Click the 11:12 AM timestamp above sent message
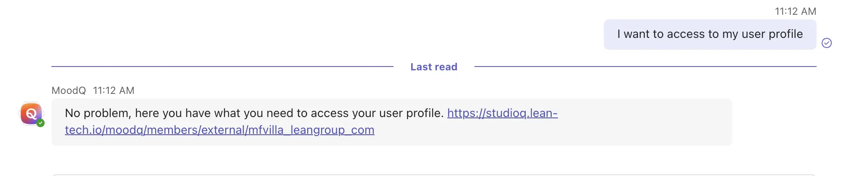 click(796, 11)
